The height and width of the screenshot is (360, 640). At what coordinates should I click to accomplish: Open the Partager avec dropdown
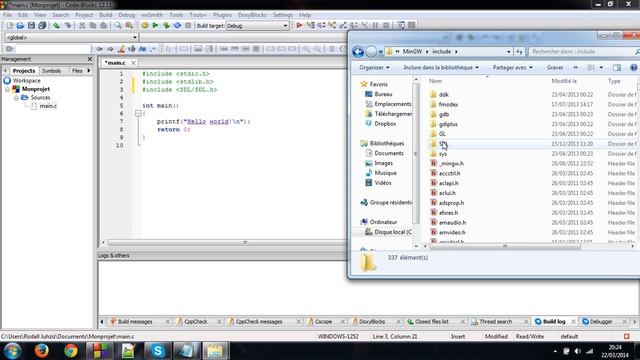[512, 67]
